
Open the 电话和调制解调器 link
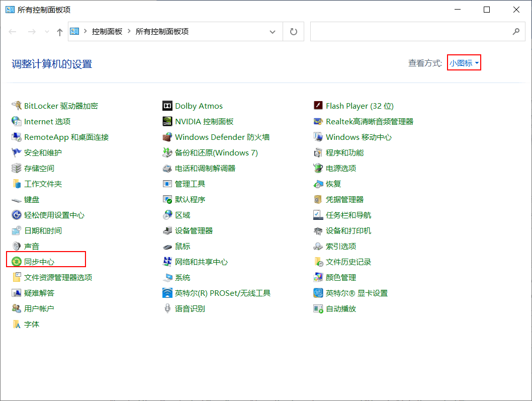205,168
